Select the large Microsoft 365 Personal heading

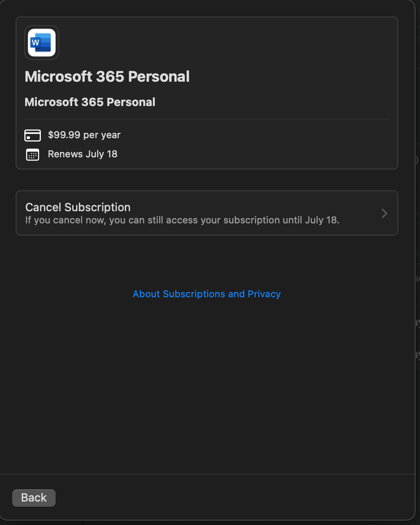(x=107, y=76)
